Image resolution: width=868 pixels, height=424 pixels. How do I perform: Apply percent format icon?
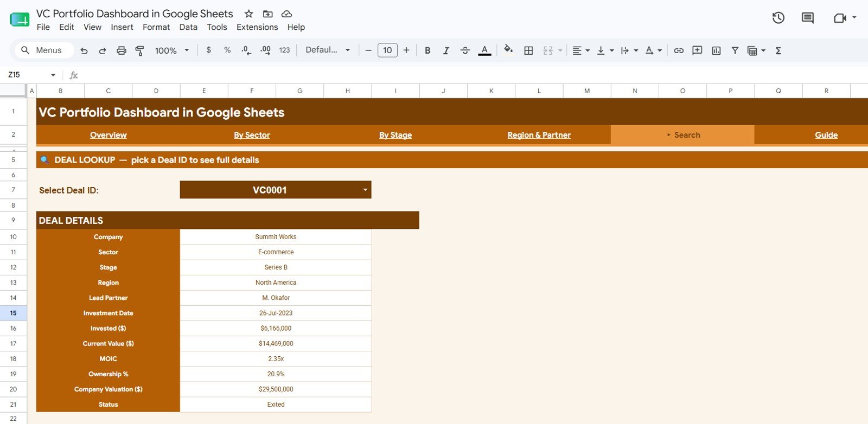pyautogui.click(x=227, y=50)
